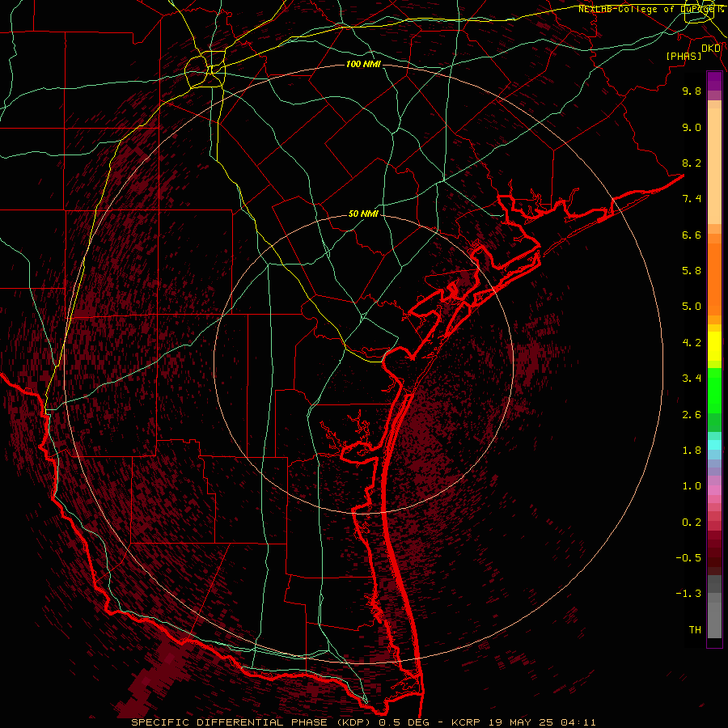Click the "3.4" scale value
The height and width of the screenshot is (728, 728).
click(692, 379)
